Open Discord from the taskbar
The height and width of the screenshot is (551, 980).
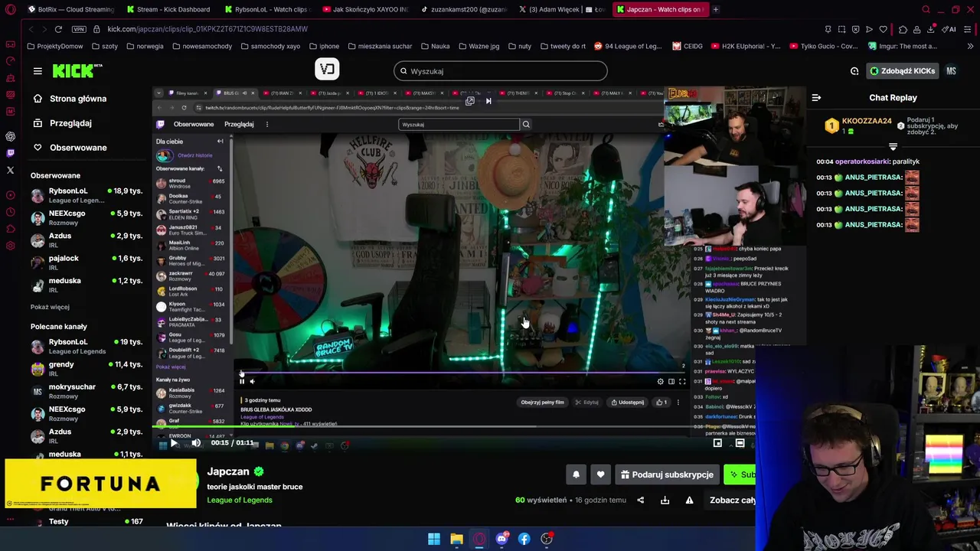501,539
